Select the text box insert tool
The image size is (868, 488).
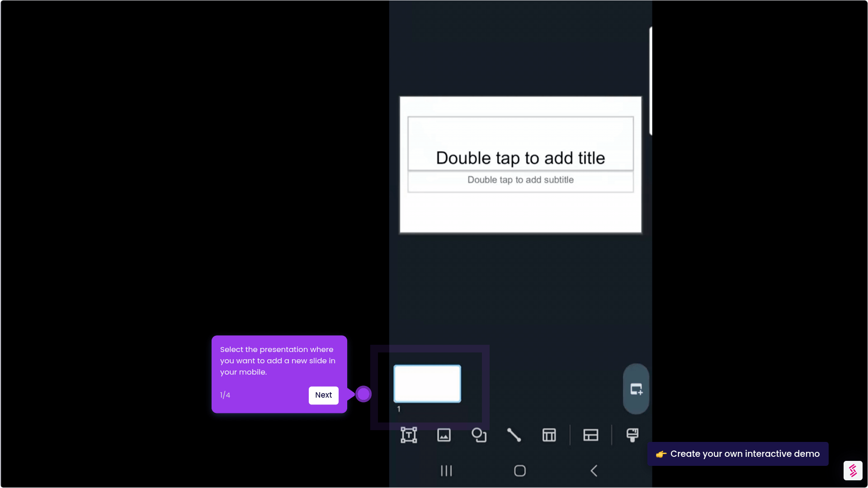tap(409, 435)
